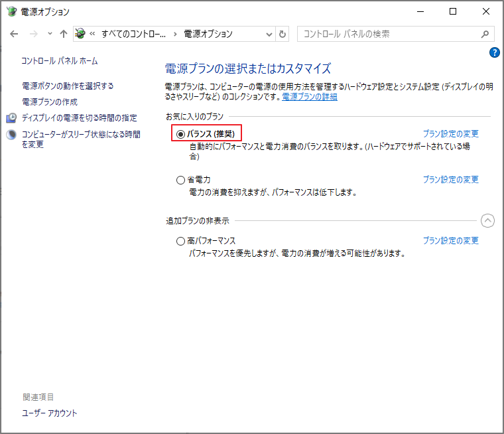The width and height of the screenshot is (504, 434).
Task: Minimize the 電源オプション window
Action: pyautogui.click(x=420, y=11)
